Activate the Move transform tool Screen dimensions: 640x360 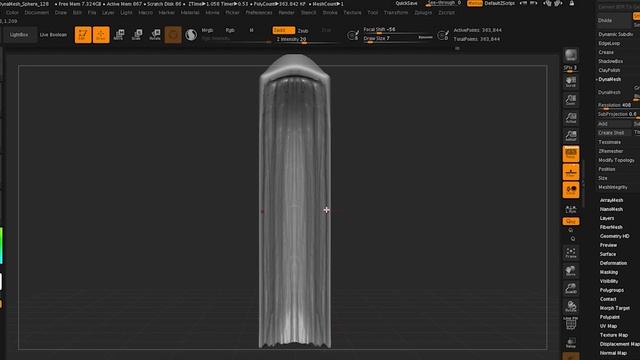(119, 35)
